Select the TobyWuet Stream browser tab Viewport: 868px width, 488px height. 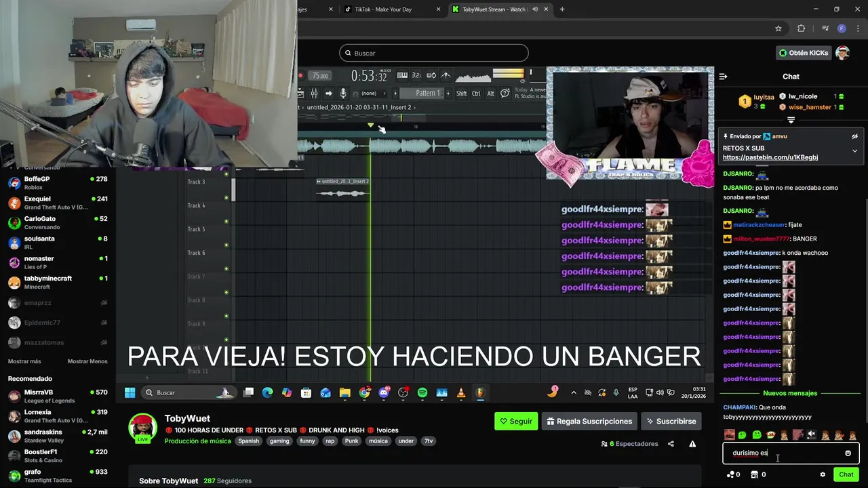(x=495, y=9)
